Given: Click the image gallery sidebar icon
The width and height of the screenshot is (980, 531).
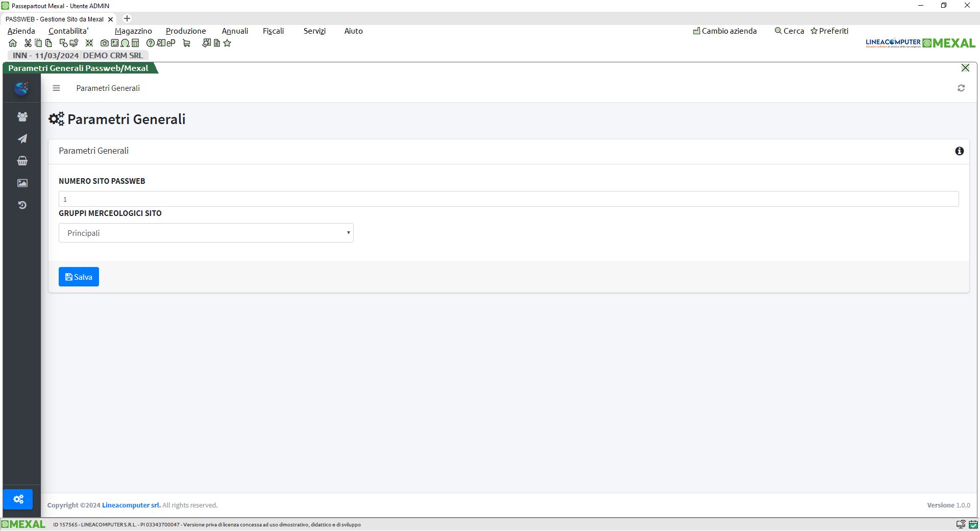Looking at the screenshot, I should 22,183.
